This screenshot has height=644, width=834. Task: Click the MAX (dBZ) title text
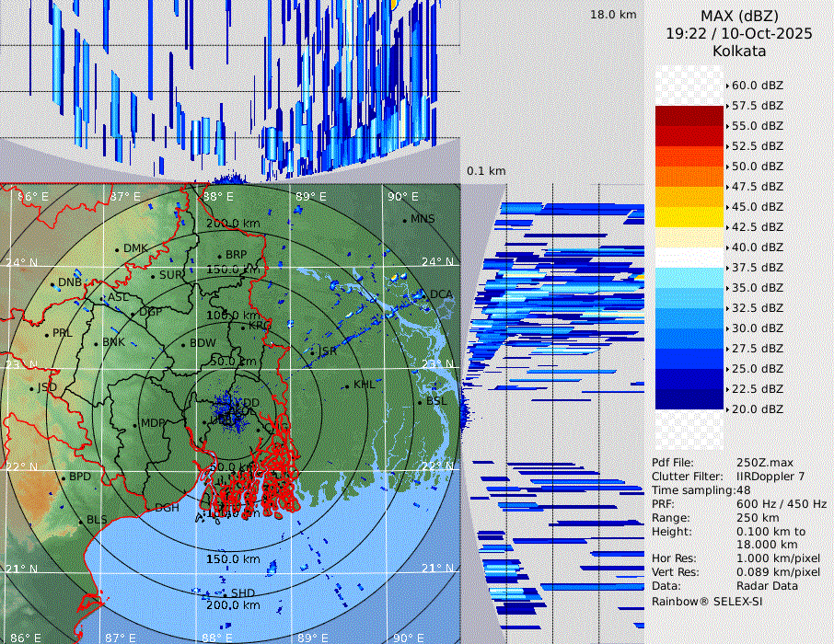click(739, 17)
